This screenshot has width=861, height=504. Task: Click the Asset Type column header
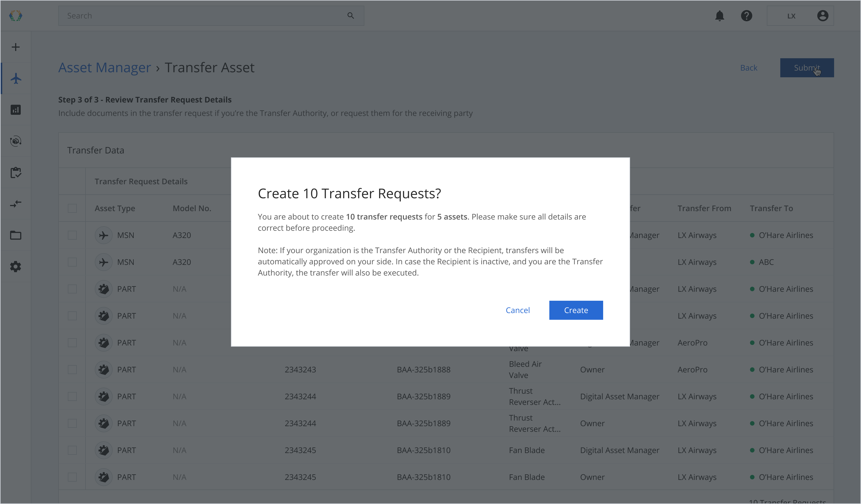click(x=115, y=208)
